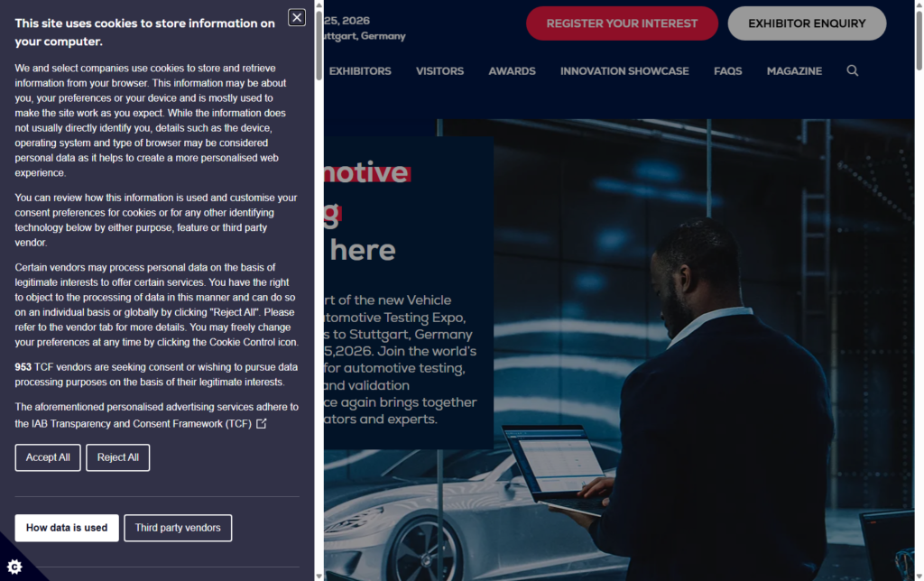Click the cookie panel scrollbar thumb
924x581 pixels.
[319, 45]
